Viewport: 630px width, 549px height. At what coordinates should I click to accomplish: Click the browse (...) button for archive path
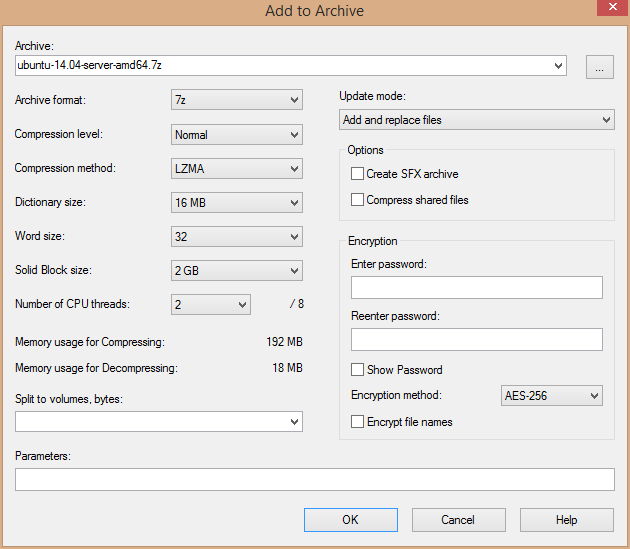pos(599,67)
